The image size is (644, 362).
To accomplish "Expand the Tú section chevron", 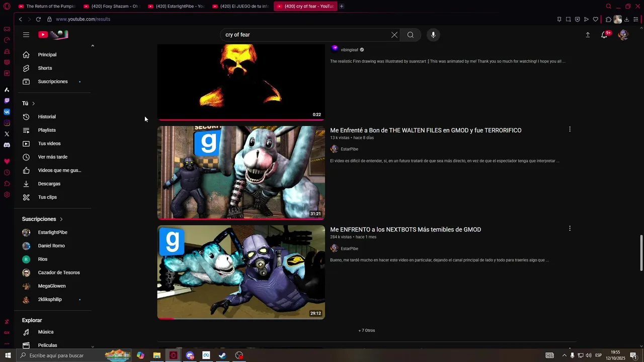I will pos(33,104).
